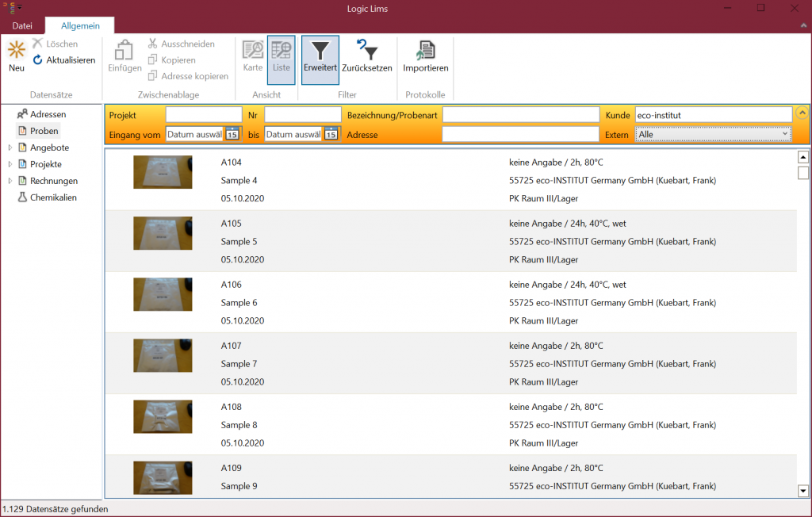Expand the Angebote tree node

[x=10, y=147]
